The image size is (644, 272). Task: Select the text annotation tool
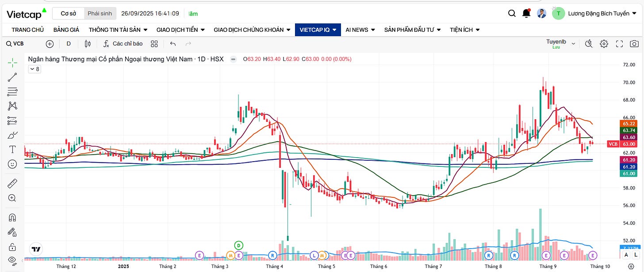(x=12, y=149)
